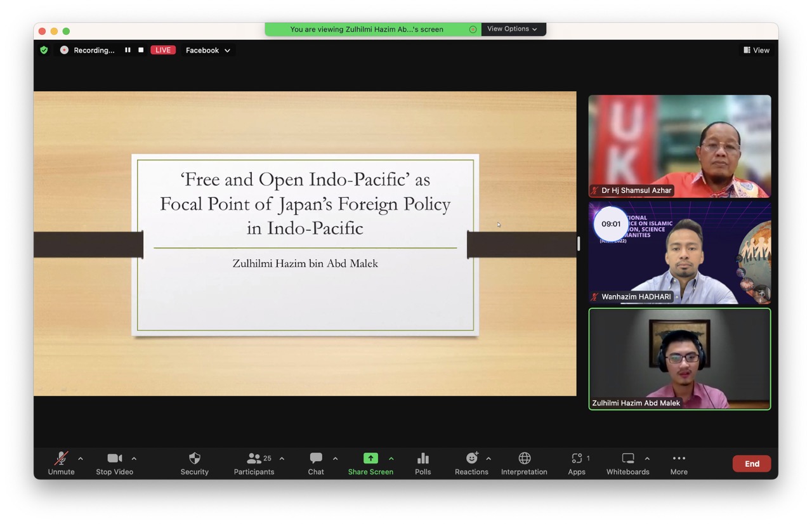The width and height of the screenshot is (812, 524).
Task: Expand the Facebook live stream dropdown
Action: pos(207,50)
